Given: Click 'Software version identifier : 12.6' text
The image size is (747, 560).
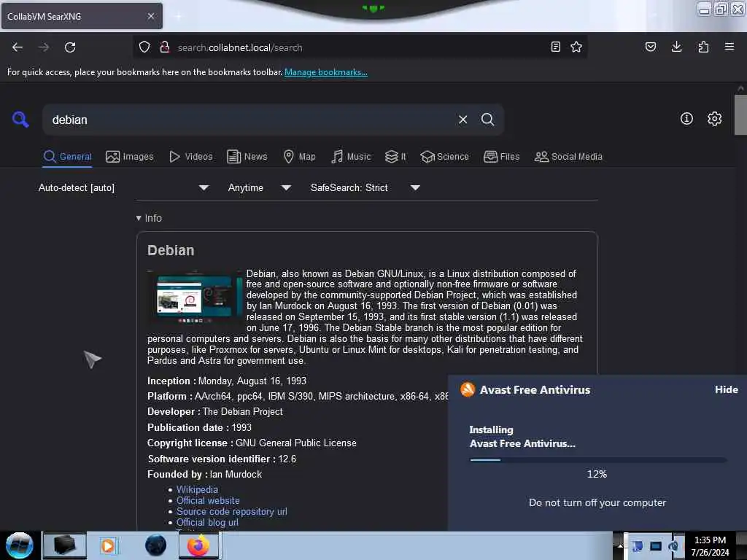Looking at the screenshot, I should point(222,459).
